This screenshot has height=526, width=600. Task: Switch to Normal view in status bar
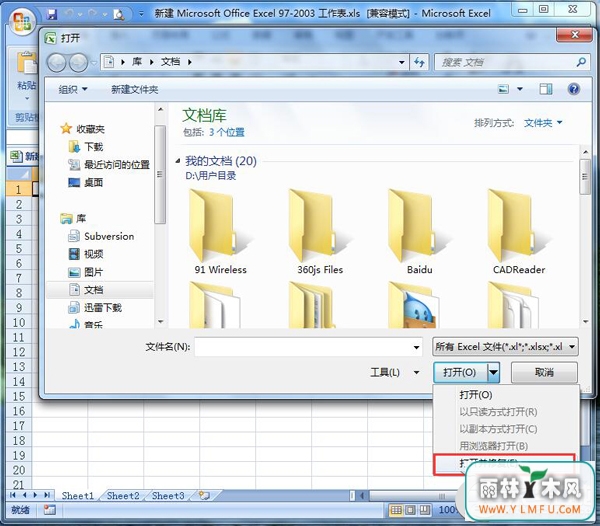click(396, 510)
